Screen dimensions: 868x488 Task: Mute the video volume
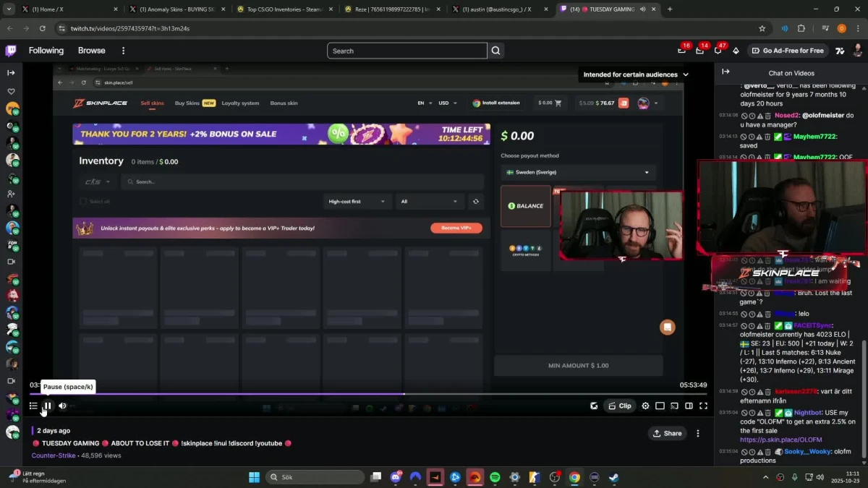click(62, 406)
